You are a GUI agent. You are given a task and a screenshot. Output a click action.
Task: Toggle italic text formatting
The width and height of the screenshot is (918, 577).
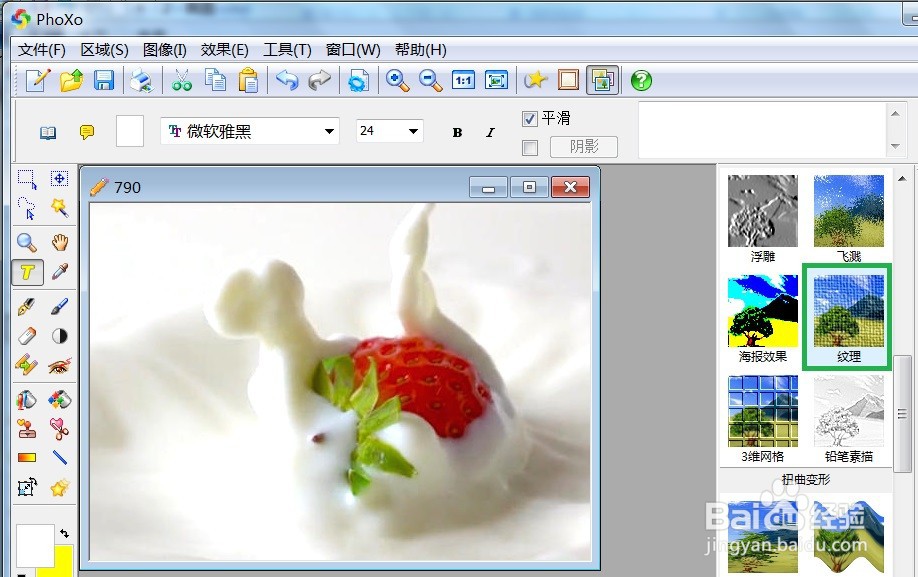490,133
